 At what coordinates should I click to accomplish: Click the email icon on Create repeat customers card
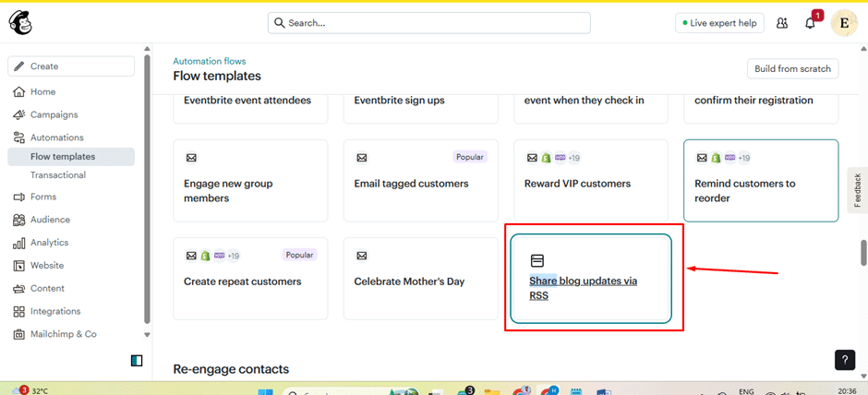191,256
